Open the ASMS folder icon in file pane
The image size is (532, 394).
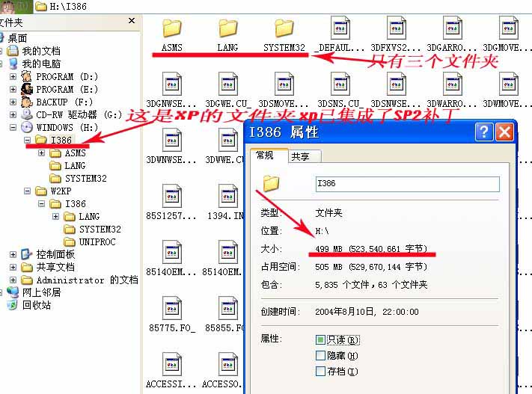tap(171, 28)
